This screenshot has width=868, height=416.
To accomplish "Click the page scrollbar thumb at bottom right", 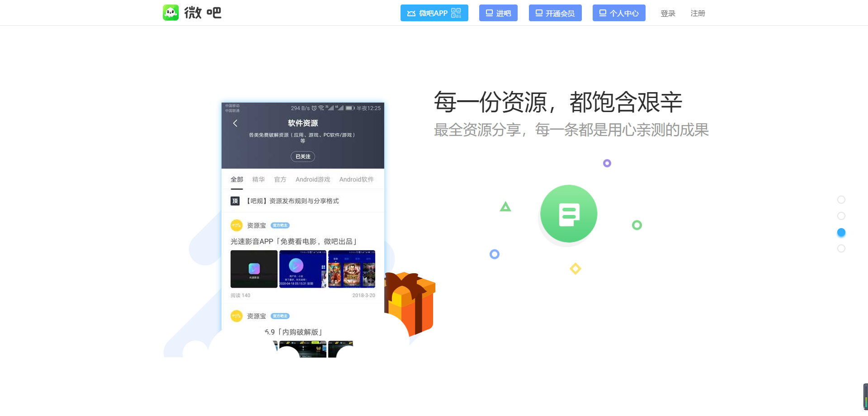I will coord(865,397).
